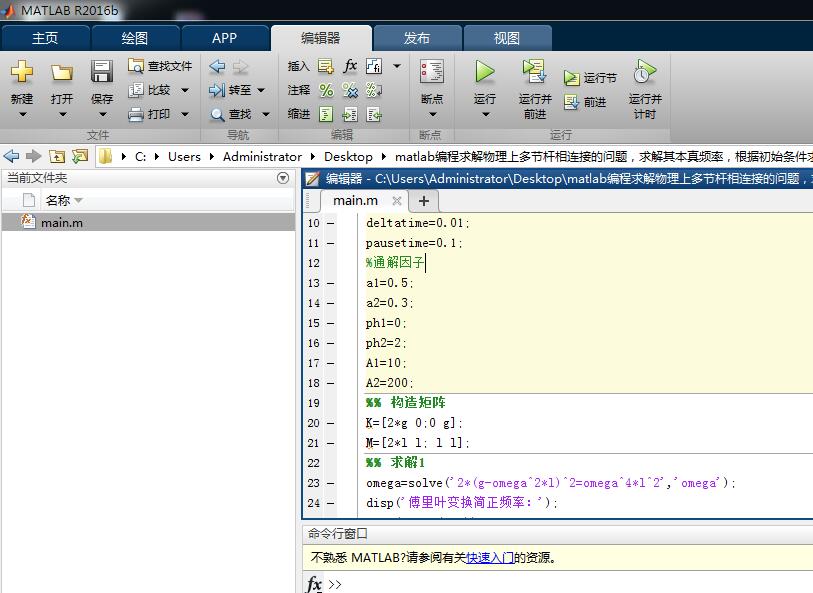Viewport: 813px width, 593px height.
Task: Click the navigate forward arrow in ribbon
Action: point(241,66)
